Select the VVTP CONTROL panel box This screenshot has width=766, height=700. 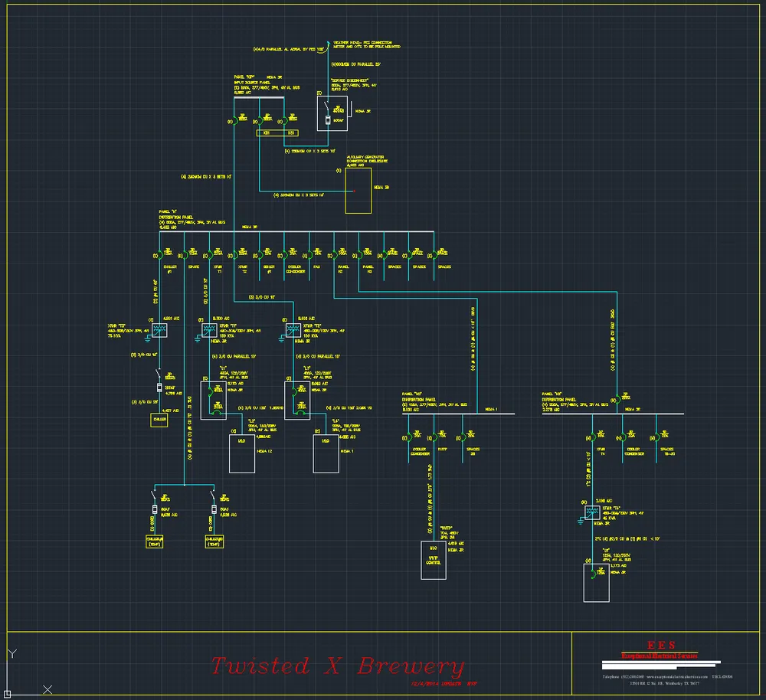click(x=434, y=560)
